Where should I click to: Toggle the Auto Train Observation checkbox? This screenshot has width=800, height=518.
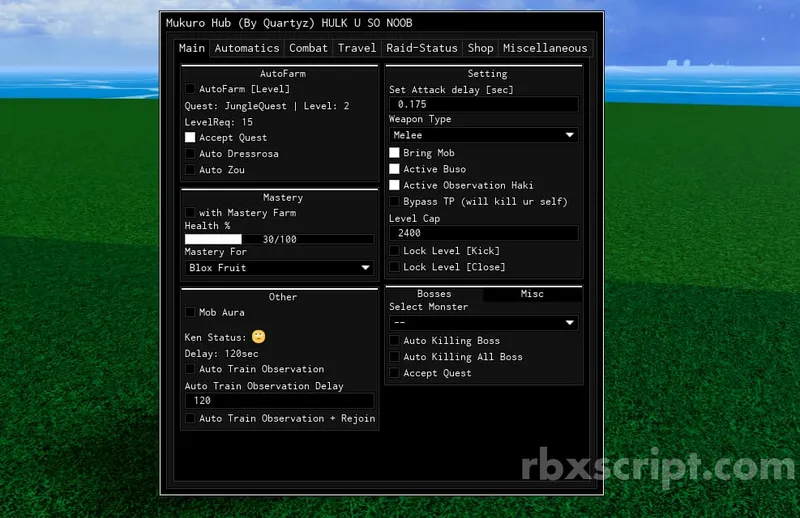190,368
